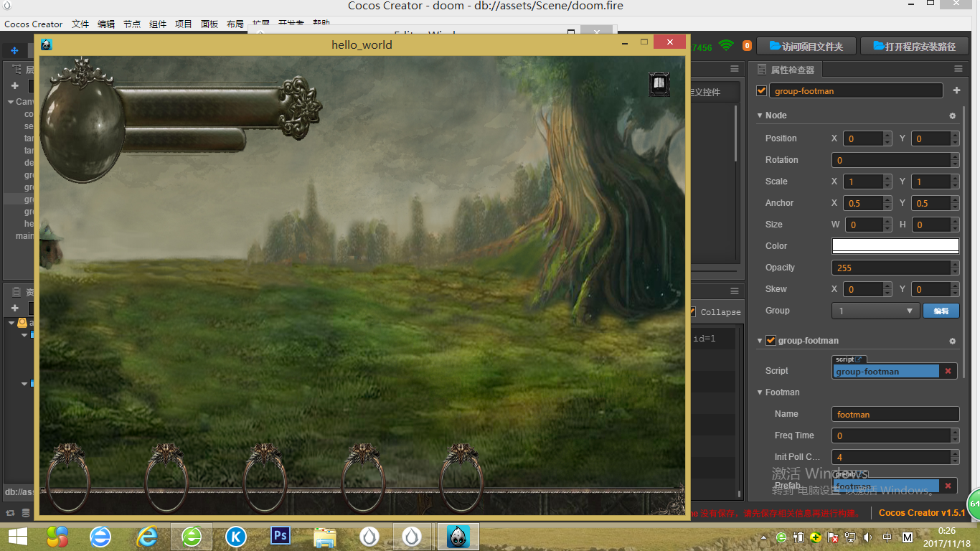
Task: Remove the group-footman script reference
Action: point(948,371)
